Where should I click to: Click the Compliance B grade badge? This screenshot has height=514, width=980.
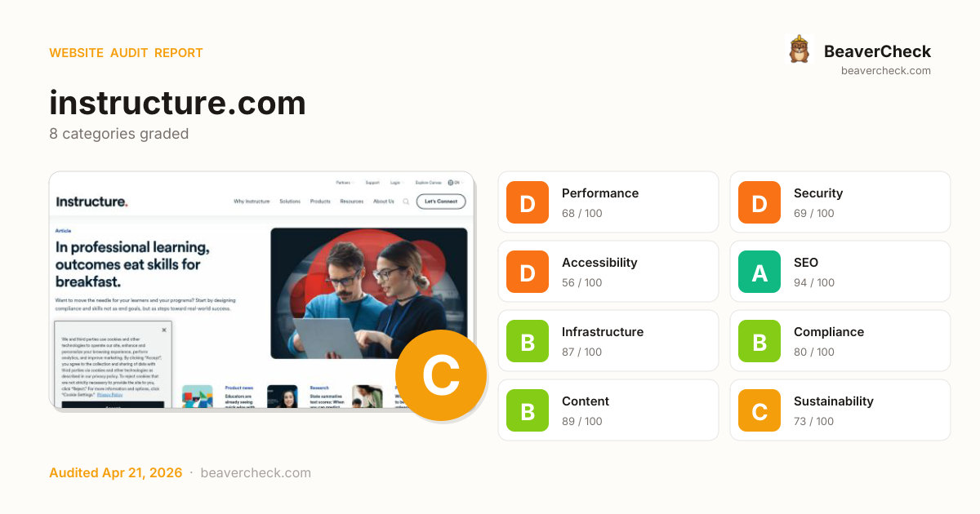click(x=759, y=341)
